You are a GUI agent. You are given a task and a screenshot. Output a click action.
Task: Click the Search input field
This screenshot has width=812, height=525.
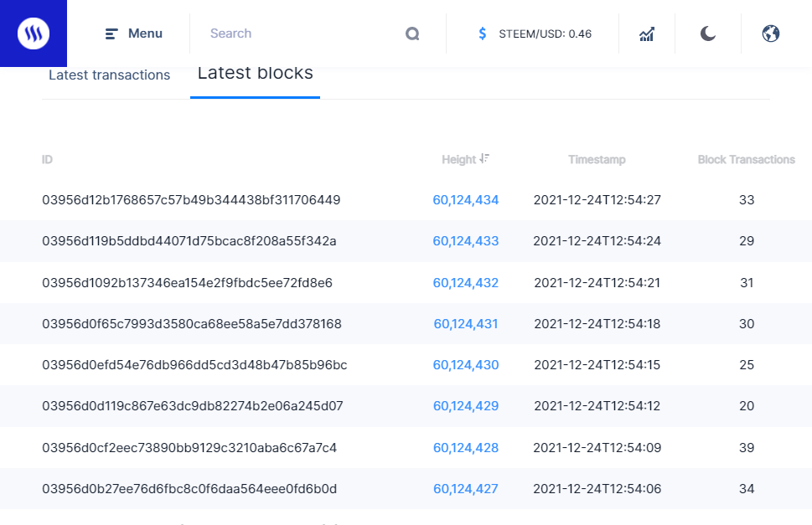click(x=306, y=33)
